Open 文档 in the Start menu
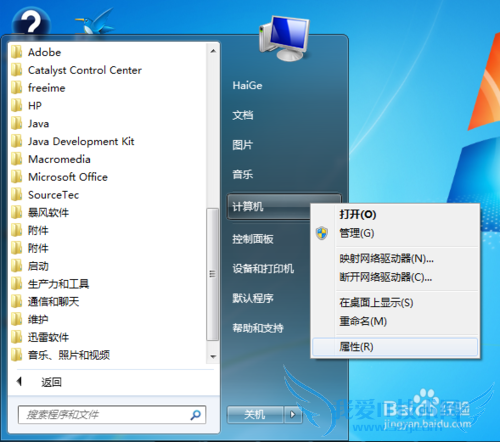 click(x=243, y=115)
